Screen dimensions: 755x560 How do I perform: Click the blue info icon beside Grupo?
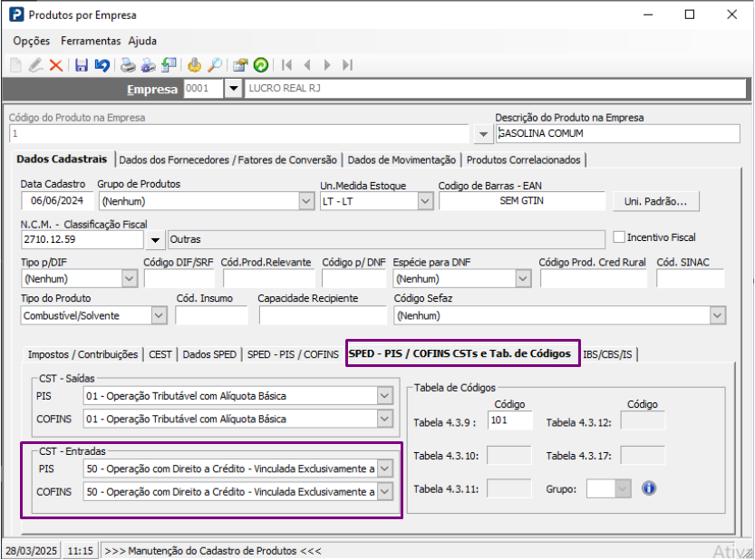click(649, 488)
